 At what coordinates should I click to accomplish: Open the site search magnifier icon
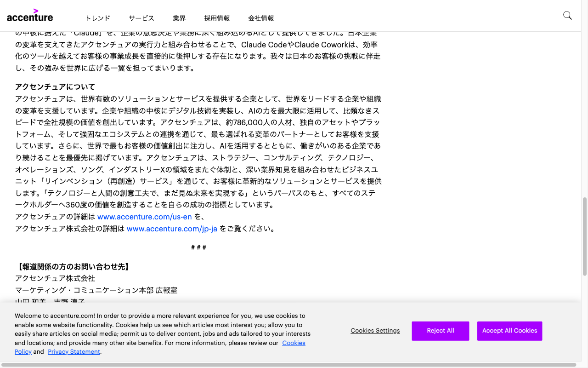[x=567, y=16]
